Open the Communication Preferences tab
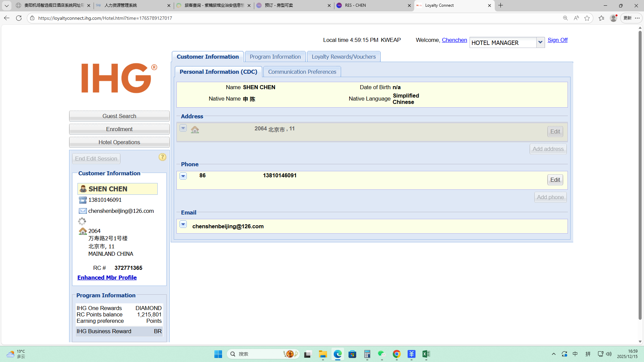Viewport: 644px width, 362px height. 302,72
